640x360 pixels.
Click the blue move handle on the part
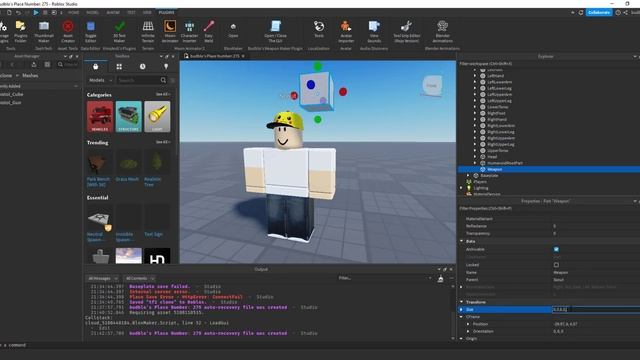point(311,84)
